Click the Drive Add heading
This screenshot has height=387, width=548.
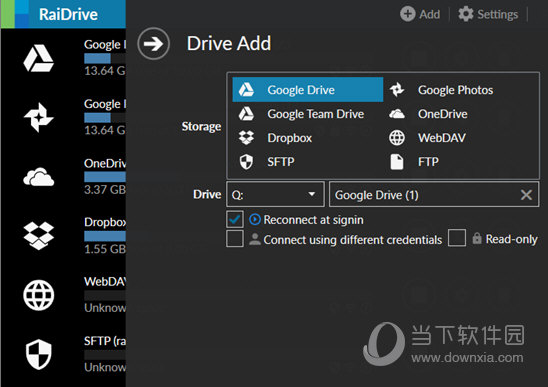coord(229,43)
